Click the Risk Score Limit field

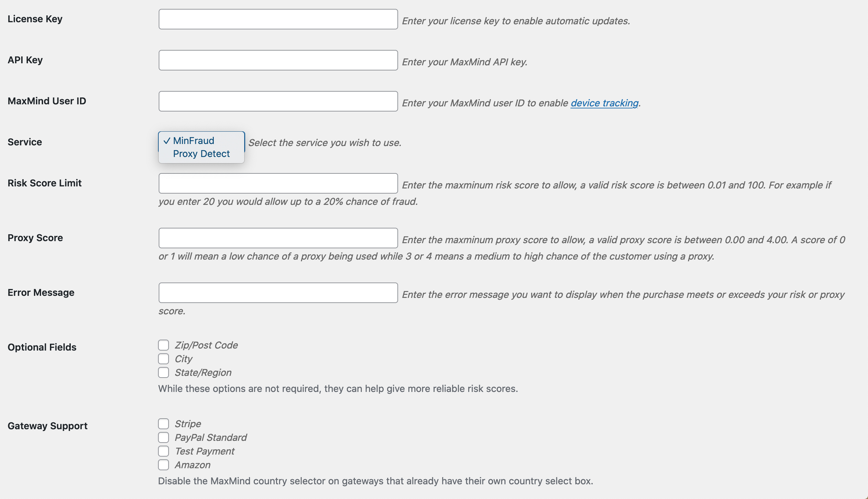278,183
